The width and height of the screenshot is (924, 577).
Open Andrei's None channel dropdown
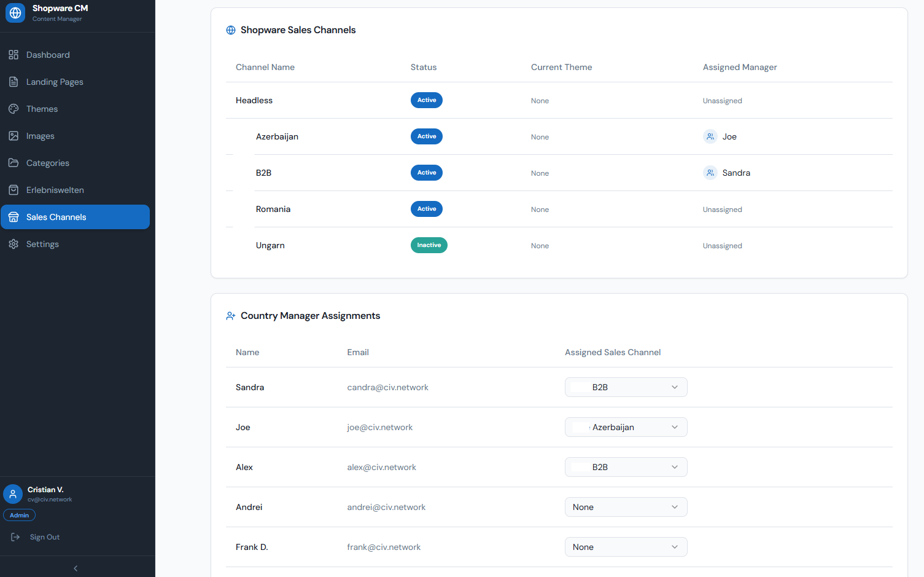pyautogui.click(x=626, y=507)
